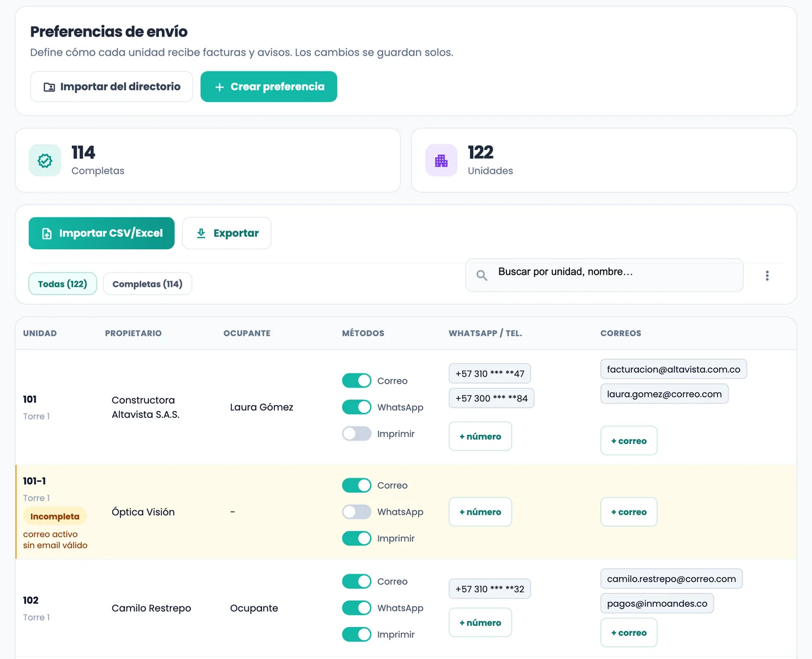Add a number for unit 101
812x659 pixels.
click(480, 436)
